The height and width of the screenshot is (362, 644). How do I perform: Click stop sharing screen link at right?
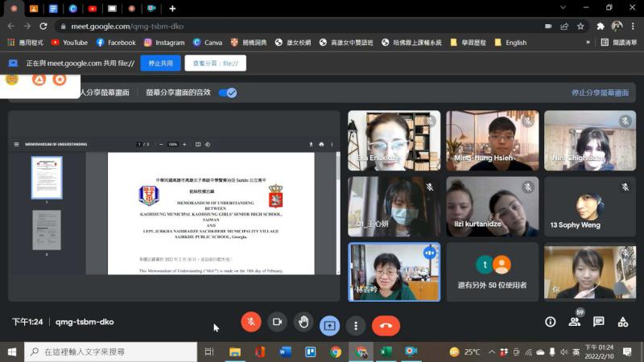point(600,93)
